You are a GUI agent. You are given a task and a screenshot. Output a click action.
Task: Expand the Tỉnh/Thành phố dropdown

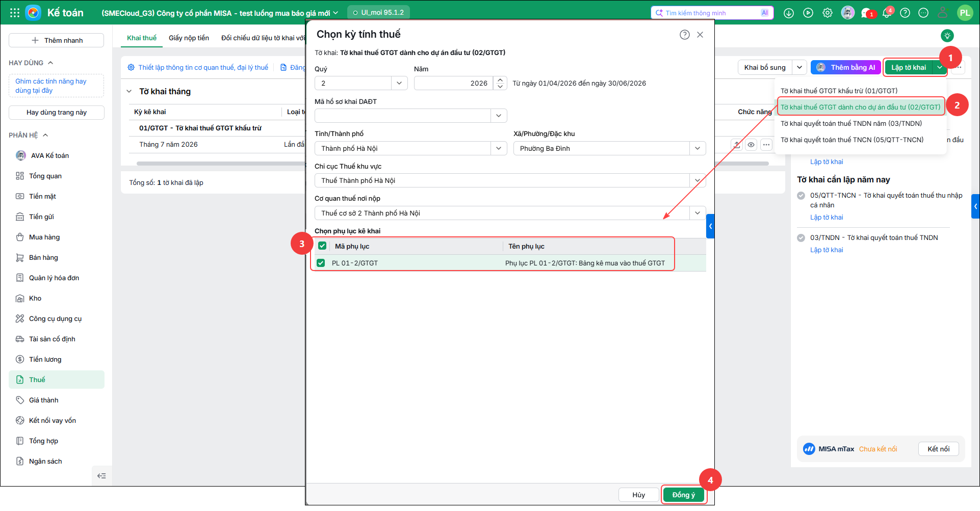point(411,148)
